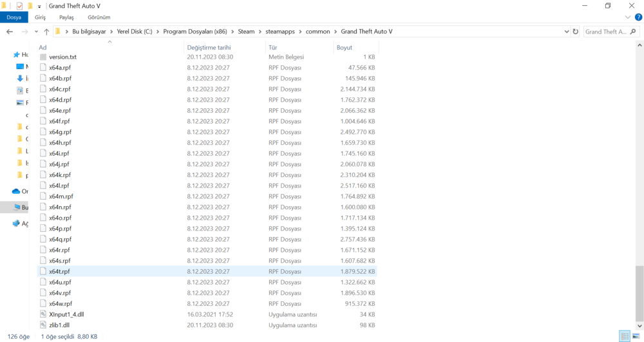This screenshot has width=644, height=342.
Task: Go up one folder level
Action: tap(46, 32)
